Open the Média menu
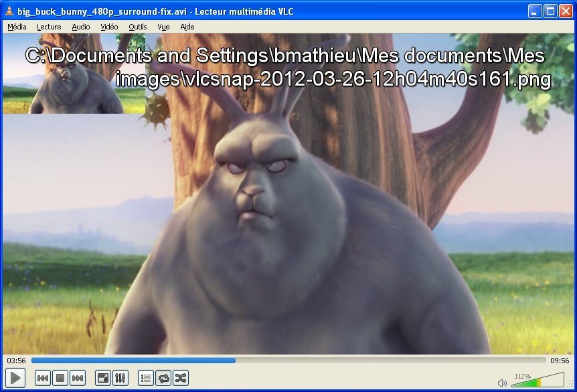The image size is (577, 392). click(17, 27)
